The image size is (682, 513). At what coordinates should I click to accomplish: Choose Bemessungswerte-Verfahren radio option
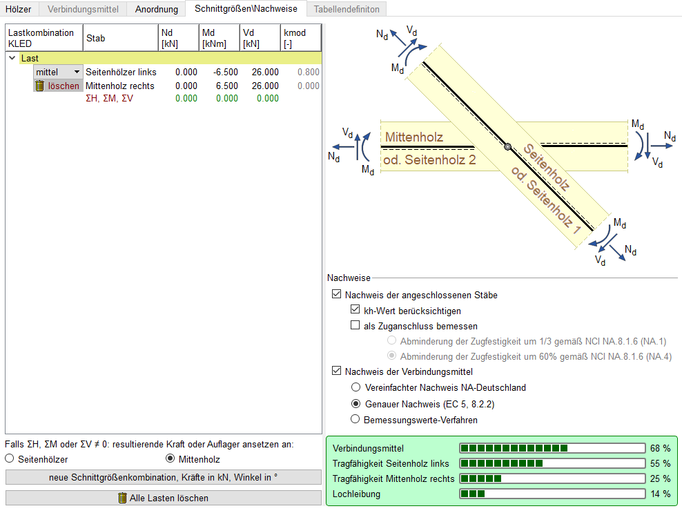355,418
